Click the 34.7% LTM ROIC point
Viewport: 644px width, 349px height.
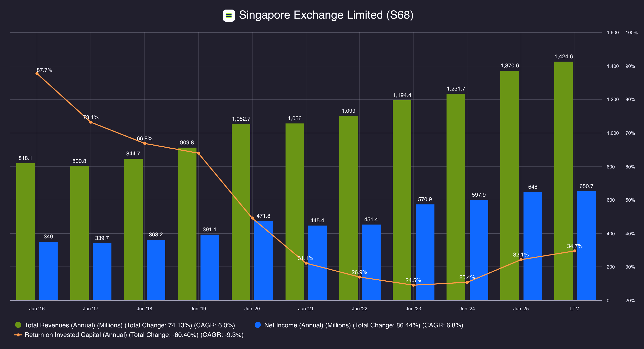[575, 251]
